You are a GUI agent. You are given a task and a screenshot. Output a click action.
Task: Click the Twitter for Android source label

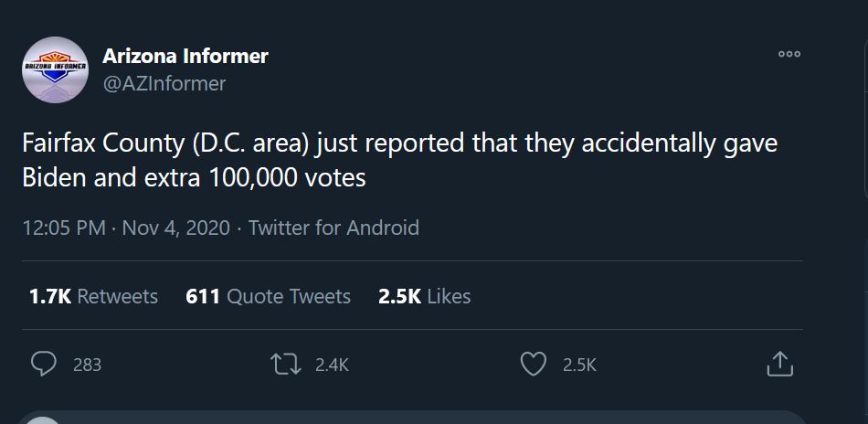pyautogui.click(x=333, y=228)
